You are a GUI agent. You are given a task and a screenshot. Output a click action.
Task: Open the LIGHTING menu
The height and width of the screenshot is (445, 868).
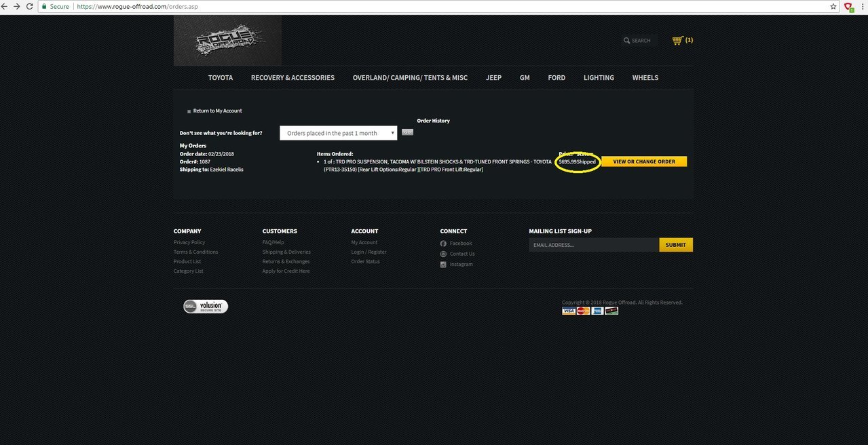pyautogui.click(x=599, y=78)
